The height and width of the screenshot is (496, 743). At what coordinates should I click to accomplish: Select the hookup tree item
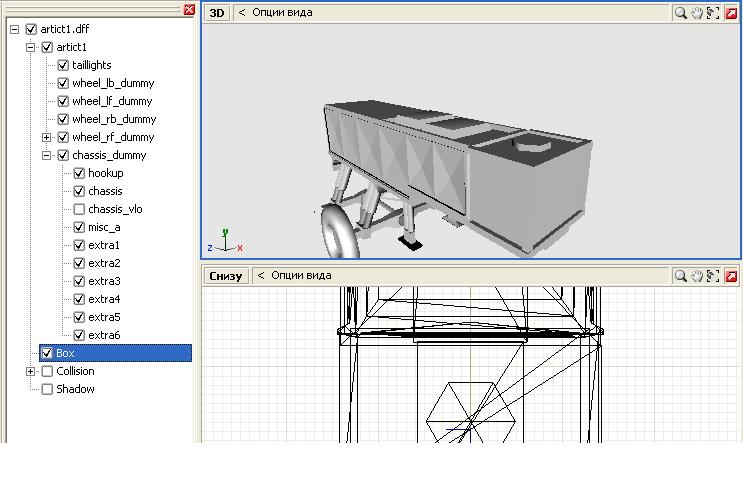point(105,173)
